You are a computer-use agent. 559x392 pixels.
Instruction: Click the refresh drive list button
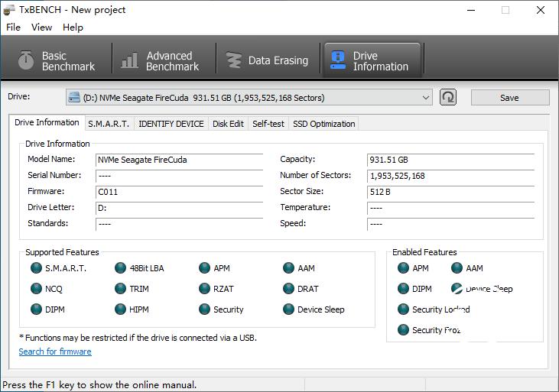pos(448,97)
